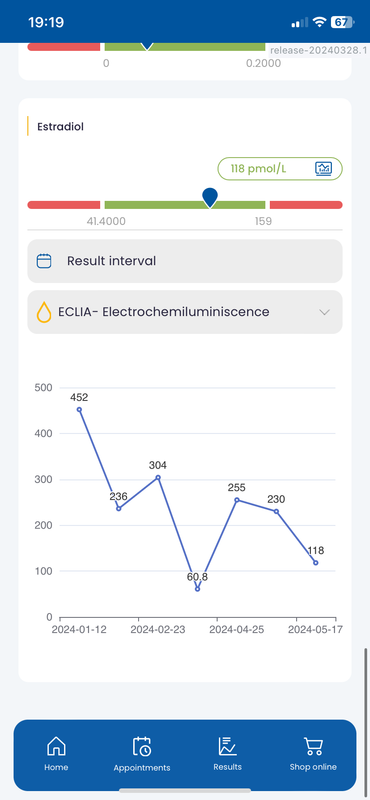Switch to the Shop online tab label

coord(313,767)
